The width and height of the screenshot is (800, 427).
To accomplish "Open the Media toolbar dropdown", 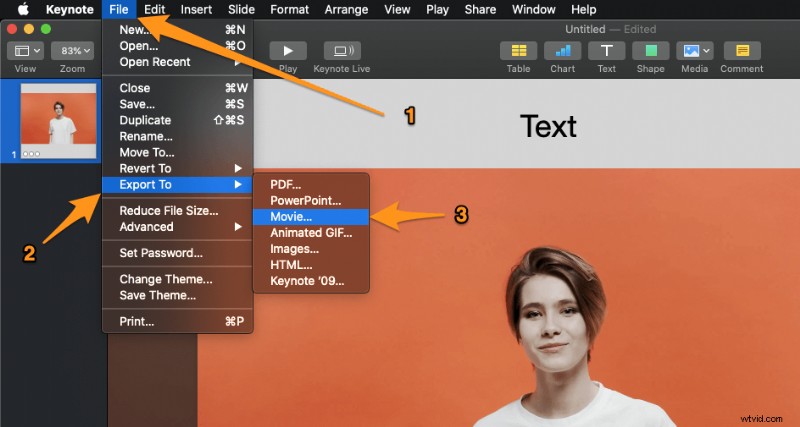I will coord(694,51).
